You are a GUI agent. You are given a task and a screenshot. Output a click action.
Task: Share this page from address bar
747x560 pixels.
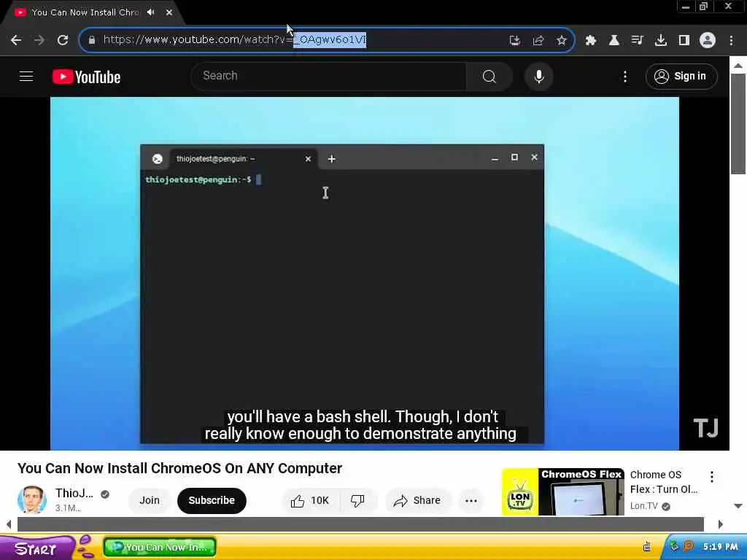click(538, 40)
